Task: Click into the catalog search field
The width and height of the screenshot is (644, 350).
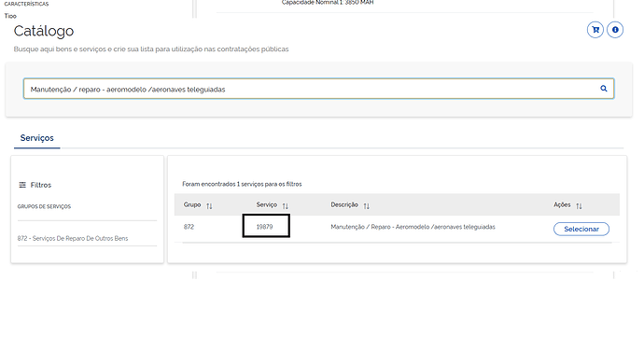Action: 318,89
